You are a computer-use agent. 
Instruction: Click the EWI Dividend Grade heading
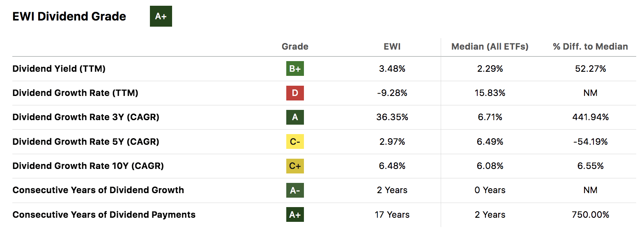click(69, 16)
